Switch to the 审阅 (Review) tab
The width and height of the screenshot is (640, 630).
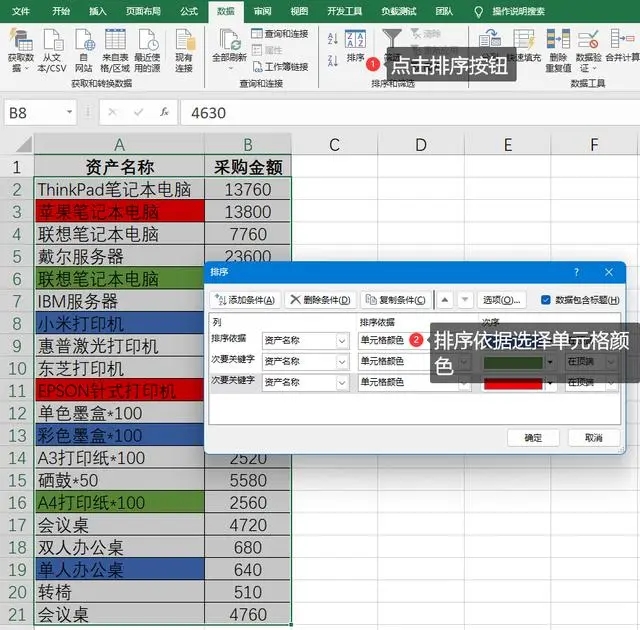click(x=262, y=11)
